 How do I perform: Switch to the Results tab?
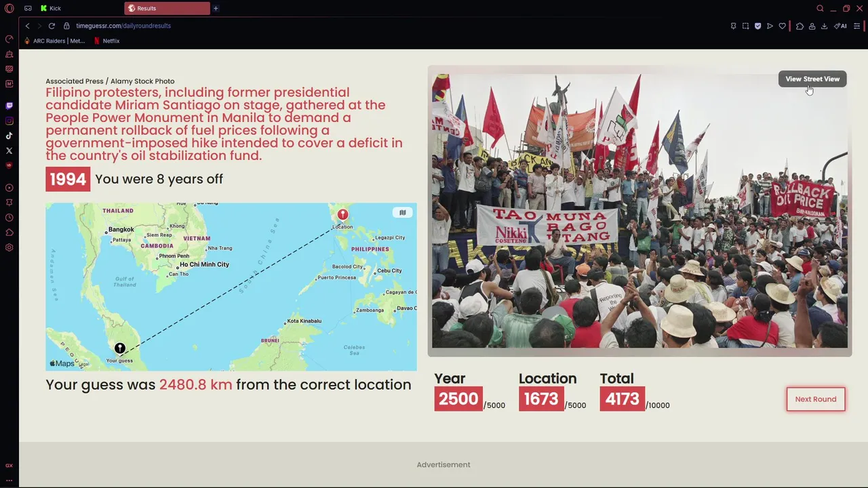pyautogui.click(x=167, y=8)
